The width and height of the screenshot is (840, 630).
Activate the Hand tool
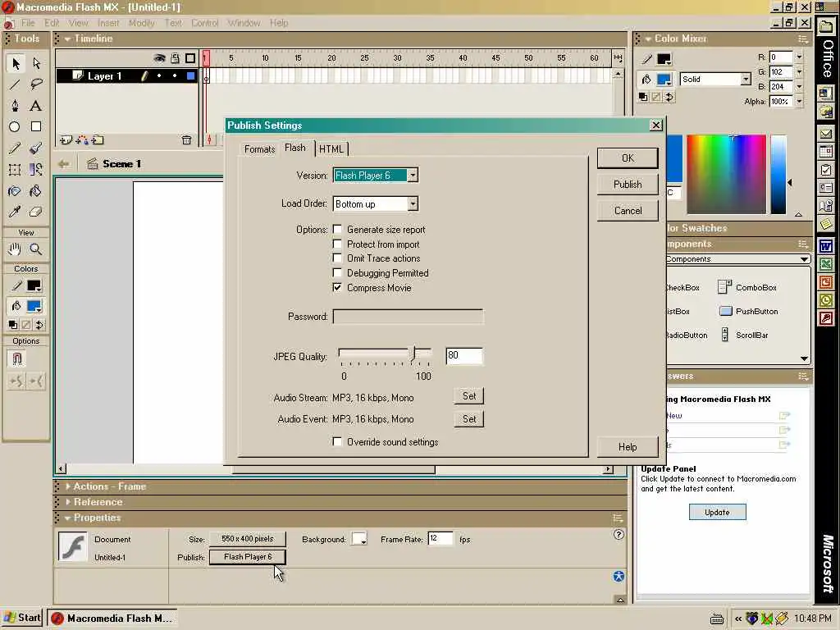pyautogui.click(x=15, y=249)
